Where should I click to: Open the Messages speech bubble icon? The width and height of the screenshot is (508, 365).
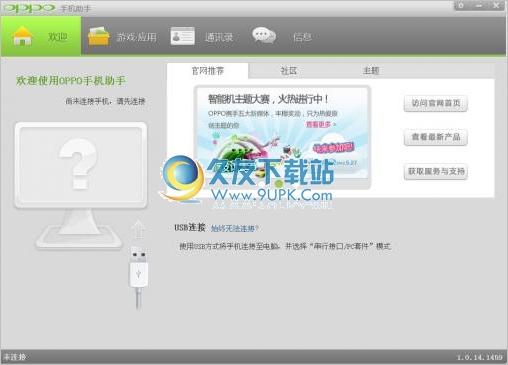(x=264, y=35)
